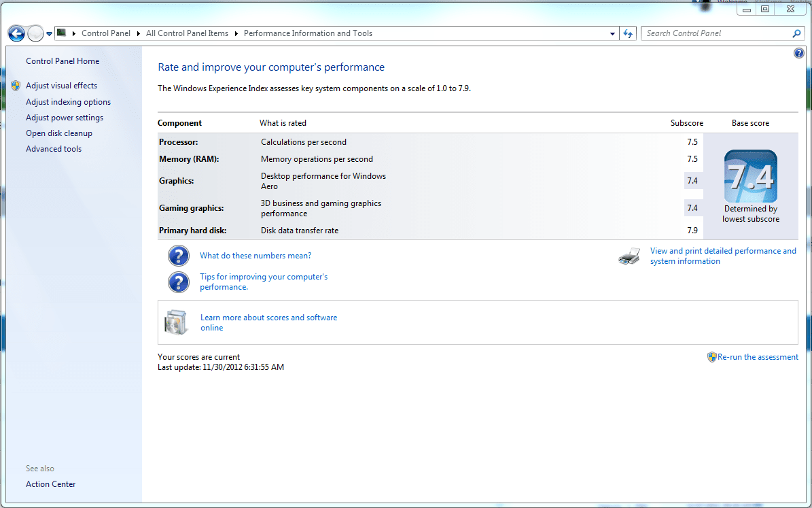The height and width of the screenshot is (508, 812).
Task: Click the Component column header
Action: point(179,123)
